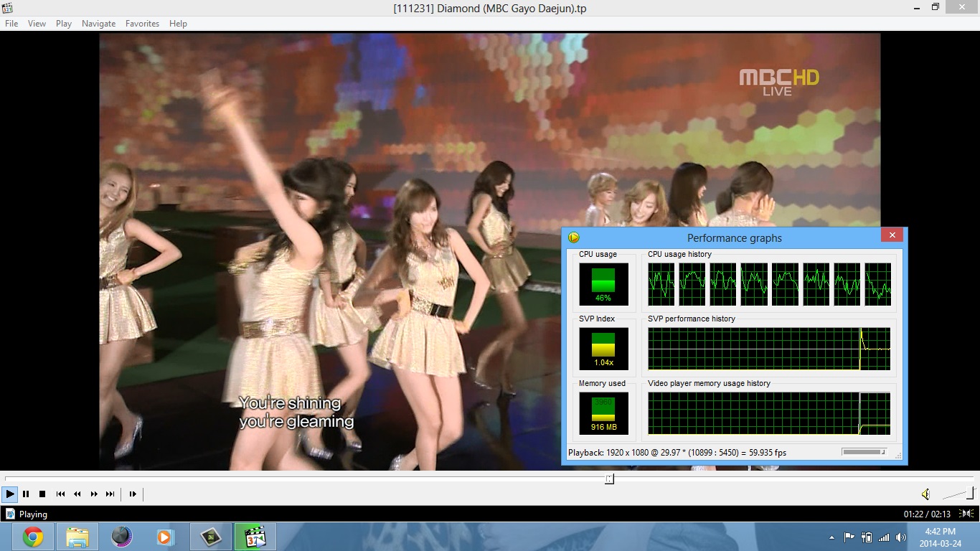
Task: Show hidden system tray icons arrow
Action: coord(831,537)
